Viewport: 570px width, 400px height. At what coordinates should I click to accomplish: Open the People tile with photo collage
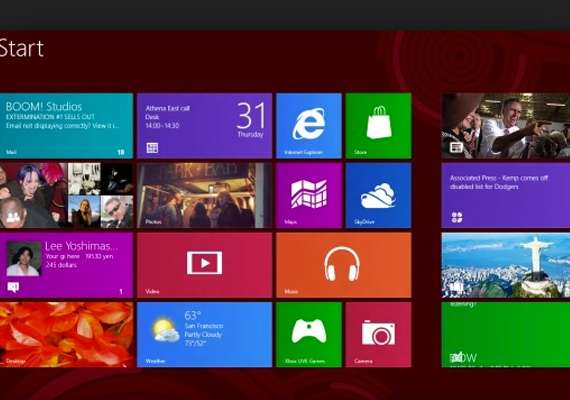coord(66,195)
